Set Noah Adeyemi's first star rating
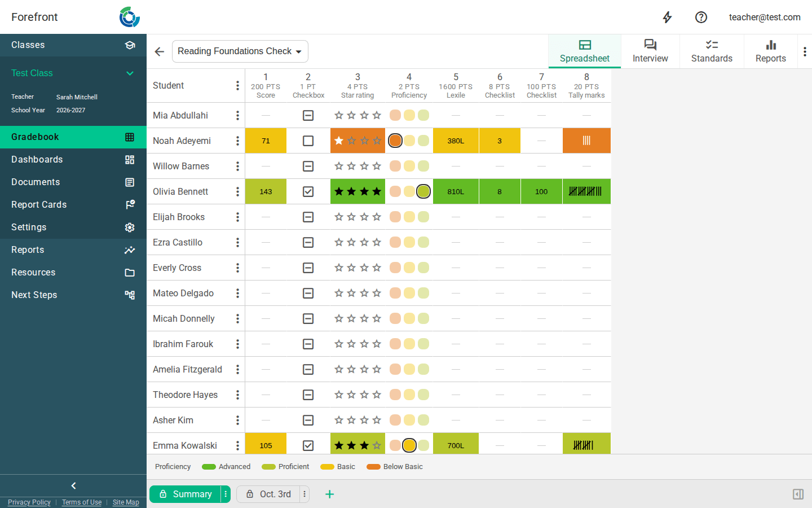Screen dimensions: 812x508 [x=339, y=141]
